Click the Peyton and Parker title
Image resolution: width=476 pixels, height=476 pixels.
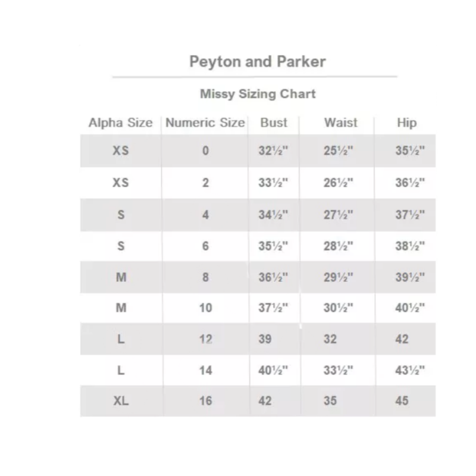257,62
